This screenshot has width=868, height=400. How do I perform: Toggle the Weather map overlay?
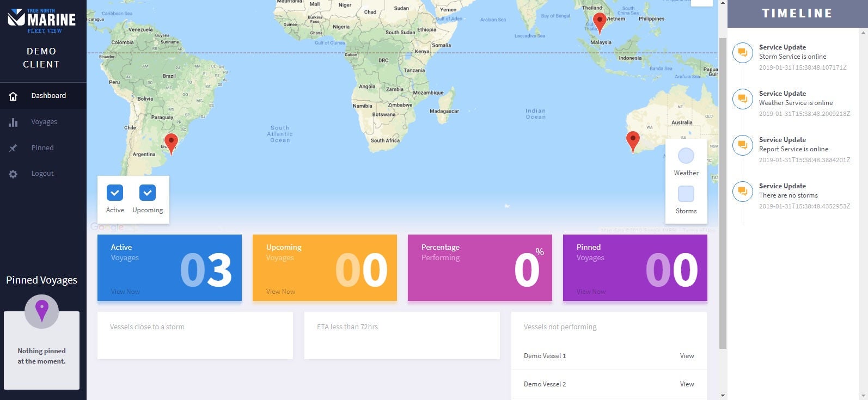pyautogui.click(x=686, y=156)
